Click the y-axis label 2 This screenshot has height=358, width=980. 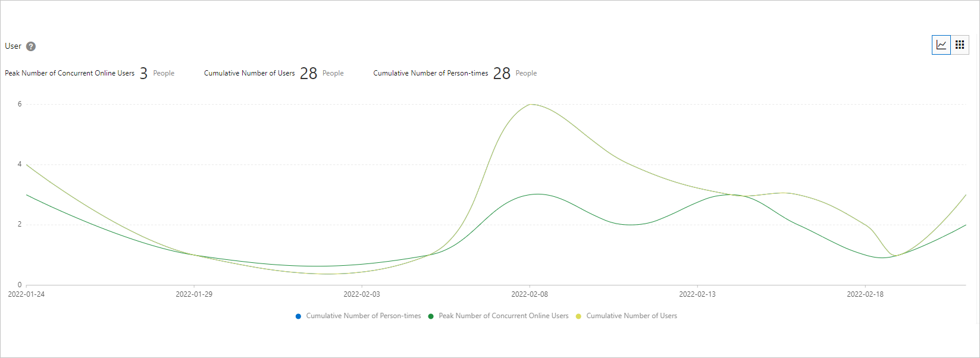[20, 224]
